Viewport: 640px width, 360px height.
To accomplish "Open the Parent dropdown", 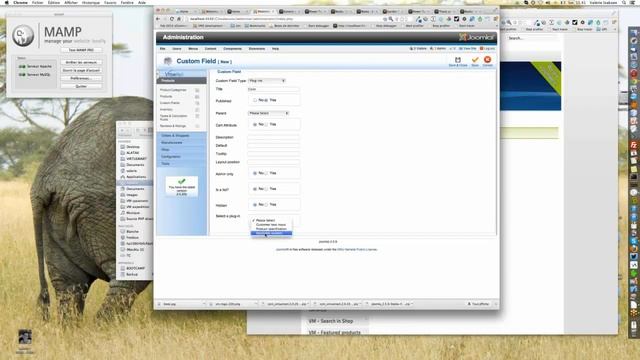I will pos(268,113).
